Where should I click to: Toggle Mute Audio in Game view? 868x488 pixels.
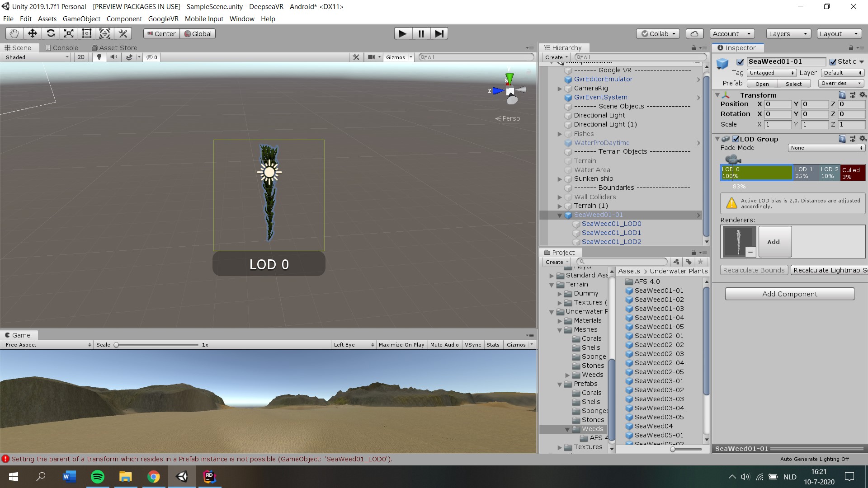point(444,345)
